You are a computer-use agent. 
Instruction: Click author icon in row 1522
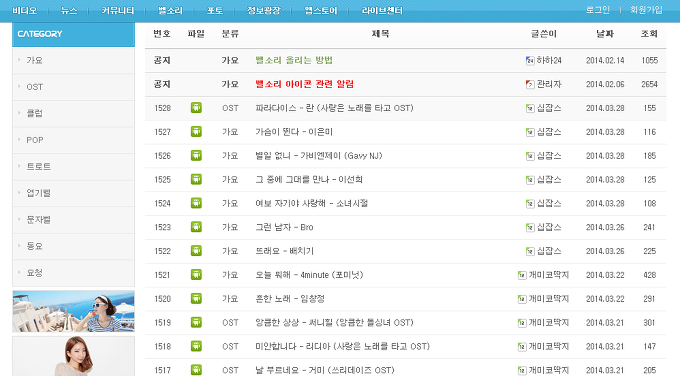click(530, 252)
